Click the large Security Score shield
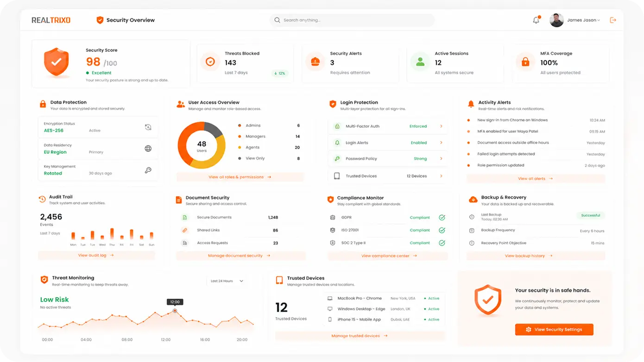644x362 pixels. point(57,62)
